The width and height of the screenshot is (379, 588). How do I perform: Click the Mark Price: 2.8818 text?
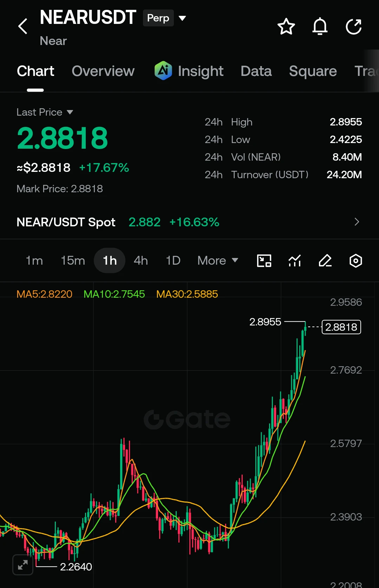click(60, 189)
